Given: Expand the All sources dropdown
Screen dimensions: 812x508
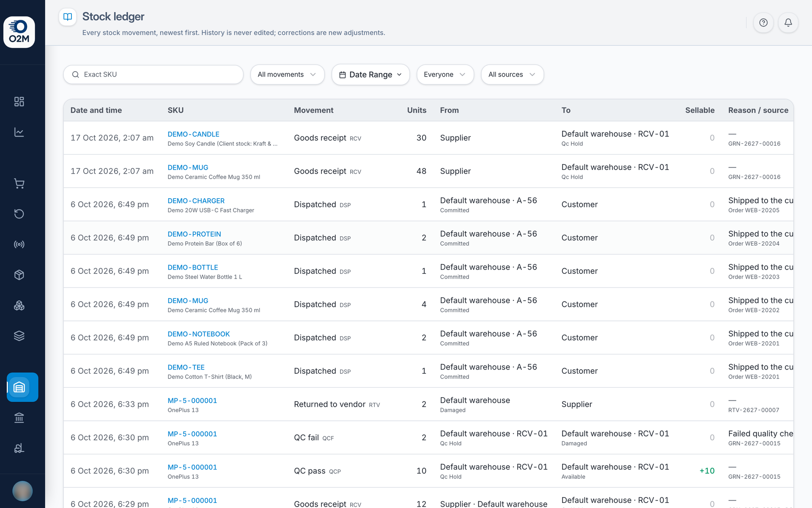Looking at the screenshot, I should coord(512,75).
